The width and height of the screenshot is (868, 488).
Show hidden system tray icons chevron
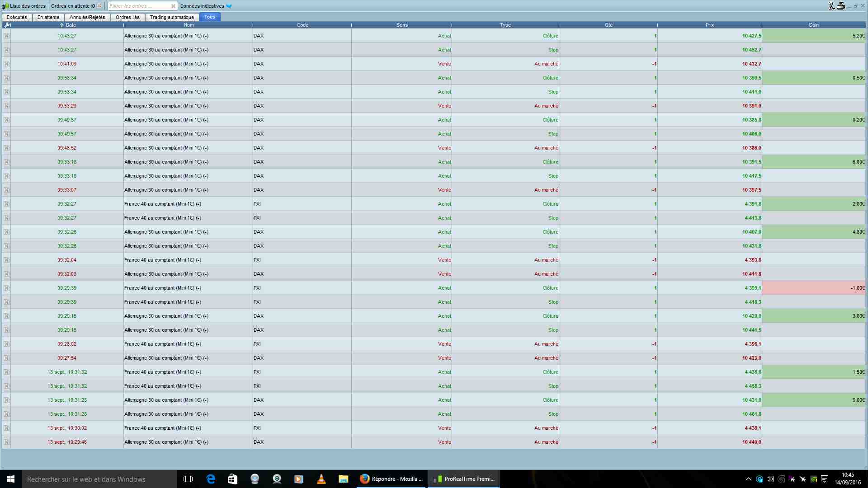[x=748, y=479]
